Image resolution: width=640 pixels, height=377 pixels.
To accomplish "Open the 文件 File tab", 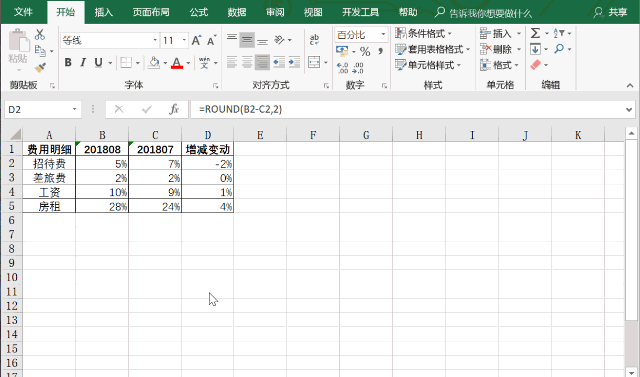I will pyautogui.click(x=23, y=12).
